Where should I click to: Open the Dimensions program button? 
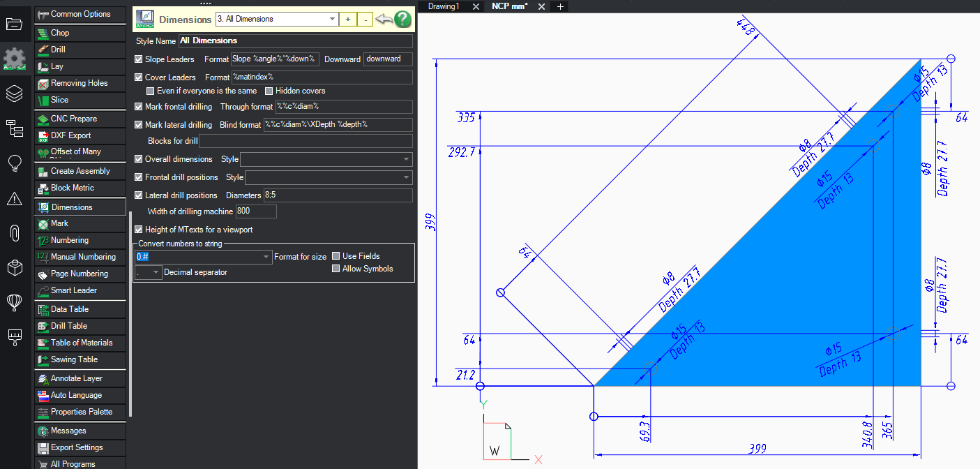(80, 207)
